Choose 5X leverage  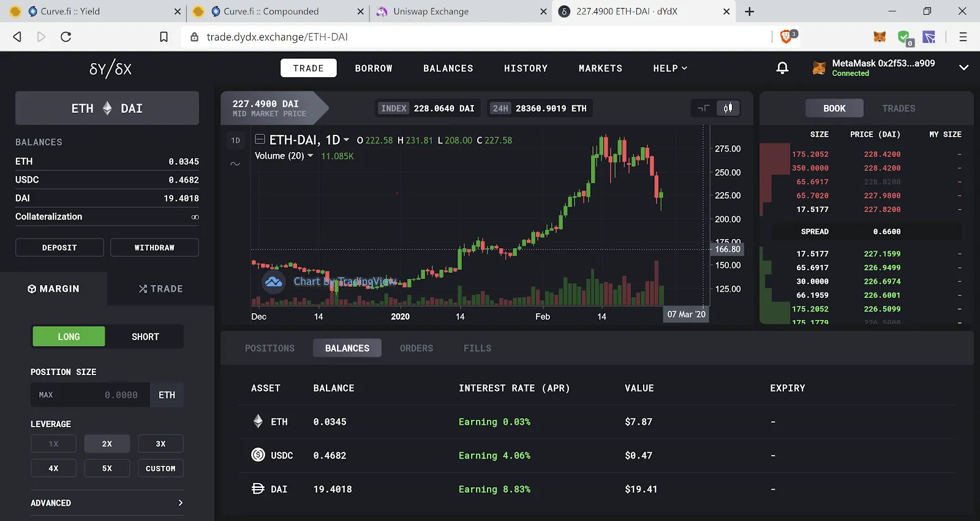[x=107, y=468]
